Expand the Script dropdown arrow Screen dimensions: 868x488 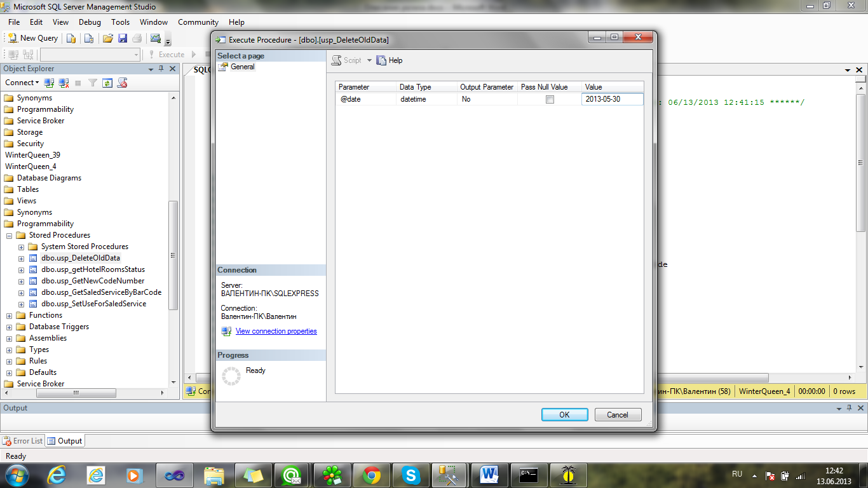(369, 60)
